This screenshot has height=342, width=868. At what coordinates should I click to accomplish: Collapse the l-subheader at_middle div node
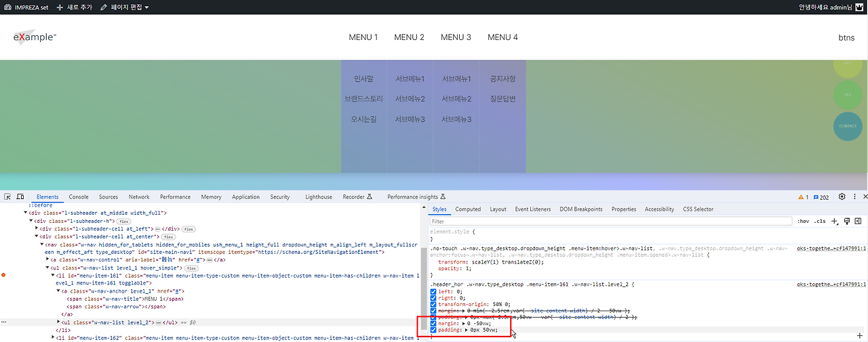coord(26,213)
